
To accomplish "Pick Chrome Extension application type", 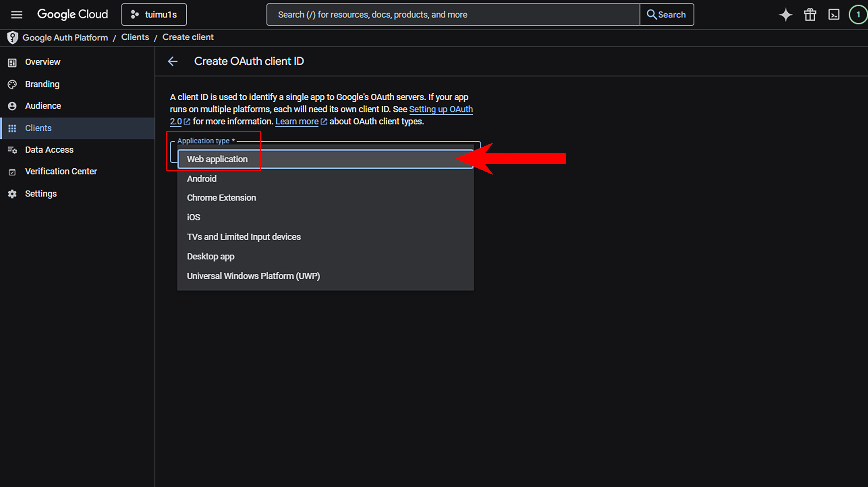I will (x=221, y=198).
